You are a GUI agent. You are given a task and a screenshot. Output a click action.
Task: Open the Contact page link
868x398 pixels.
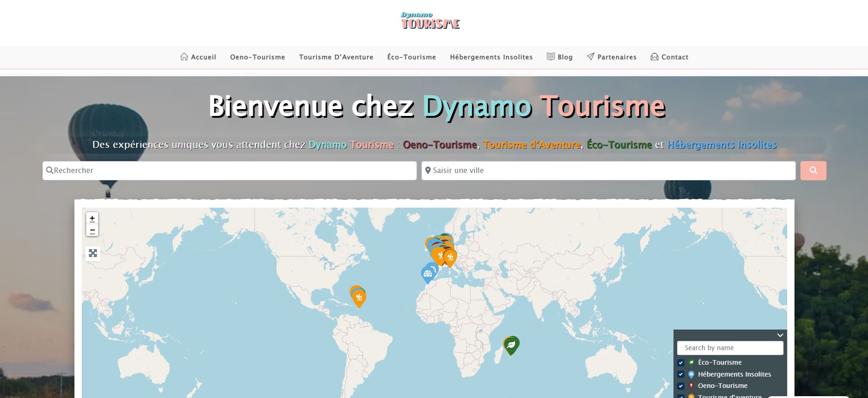[x=669, y=57]
